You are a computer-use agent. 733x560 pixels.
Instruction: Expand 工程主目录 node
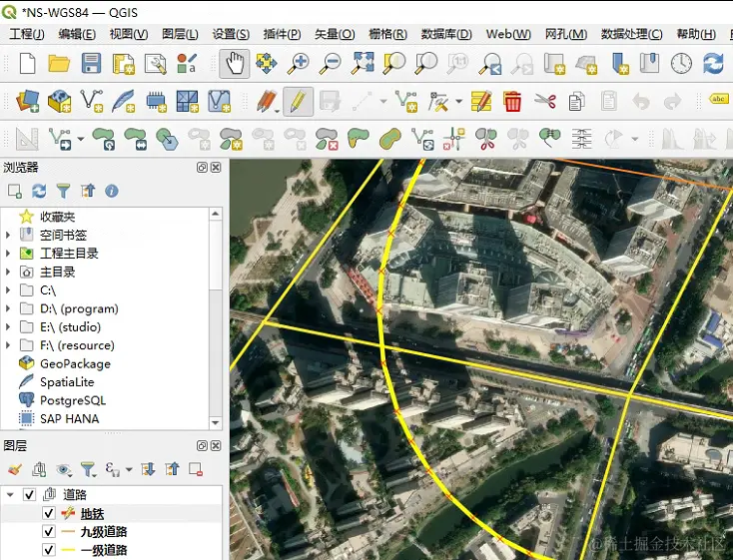(7, 253)
